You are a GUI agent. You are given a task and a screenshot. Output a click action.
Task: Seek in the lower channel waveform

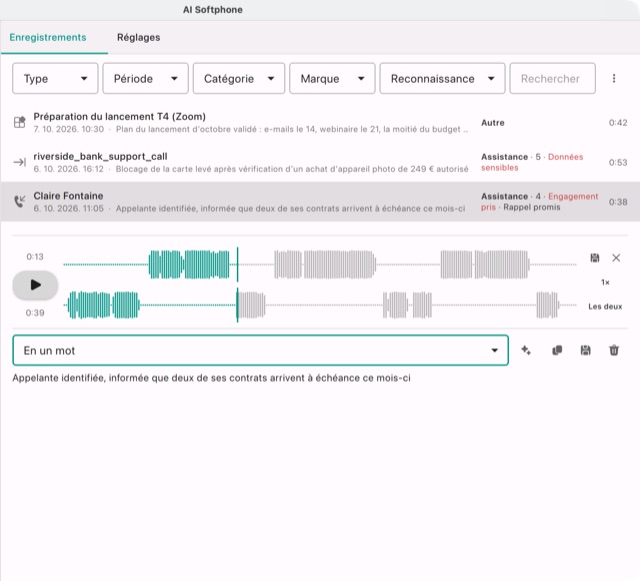[x=320, y=305]
